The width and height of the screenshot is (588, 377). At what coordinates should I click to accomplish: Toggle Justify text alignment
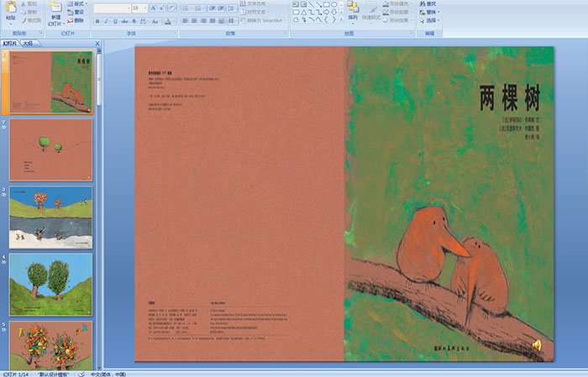pos(213,21)
